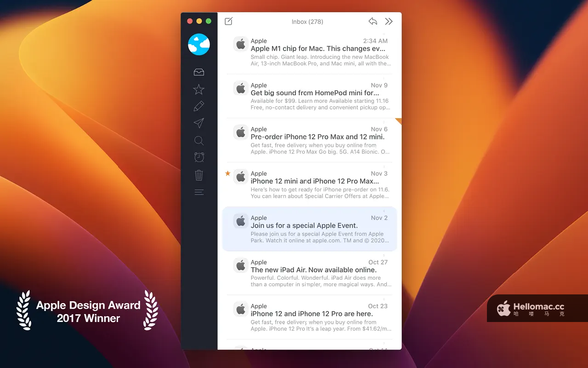Open 'iPhone 12 and iPhone 12 Pro are here' email
This screenshot has height=368, width=588.
(313, 314)
